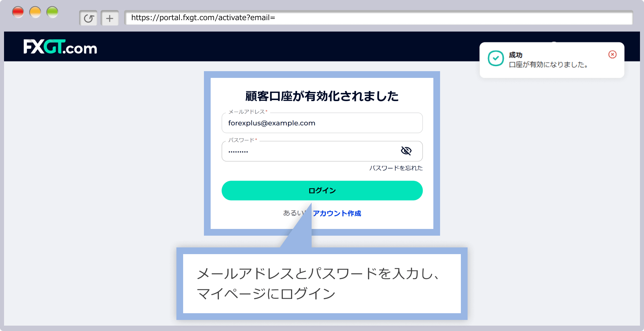Viewport: 644px width, 331px height.
Task: Click the 顧客口座が有効化されました heading
Action: click(321, 96)
